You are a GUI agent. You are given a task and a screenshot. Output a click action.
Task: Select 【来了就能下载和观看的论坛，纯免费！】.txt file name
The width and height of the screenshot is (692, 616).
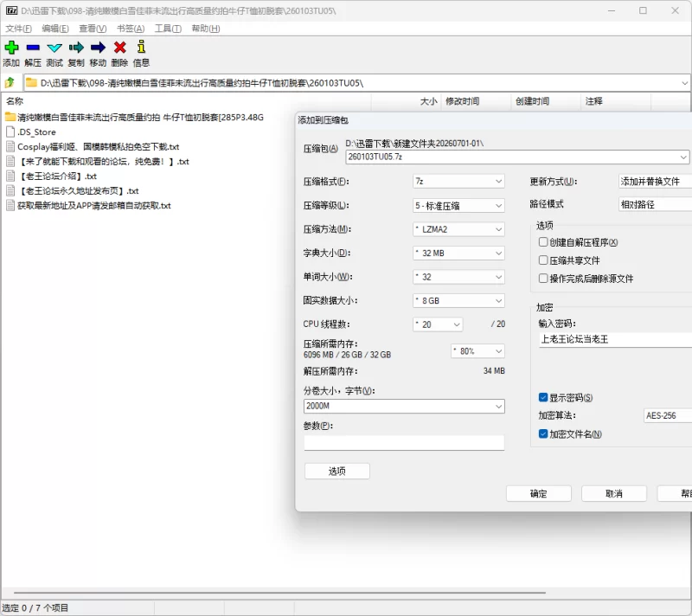point(103,162)
